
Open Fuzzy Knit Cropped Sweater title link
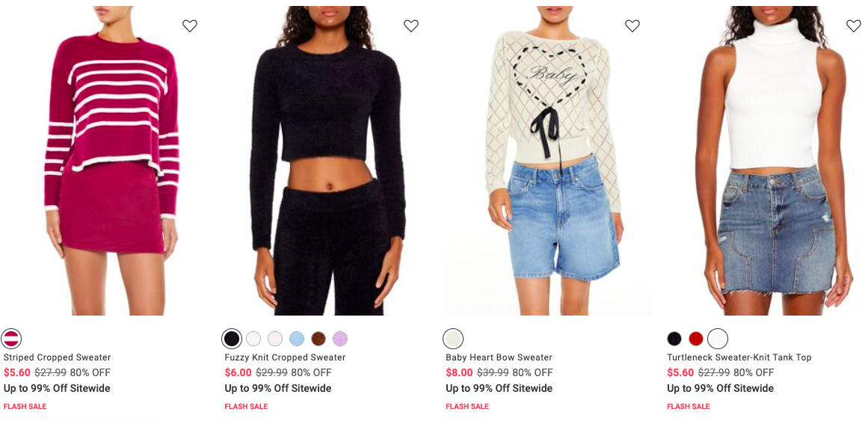point(285,357)
